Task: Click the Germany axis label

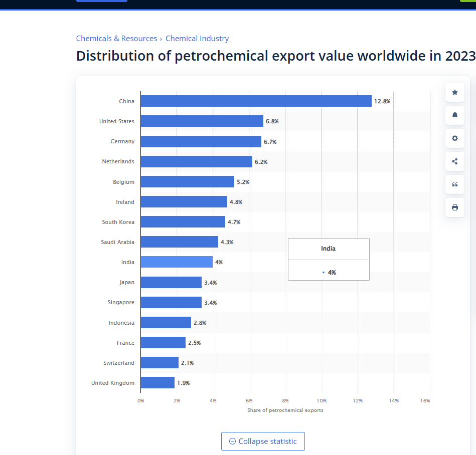Action: 122,141
